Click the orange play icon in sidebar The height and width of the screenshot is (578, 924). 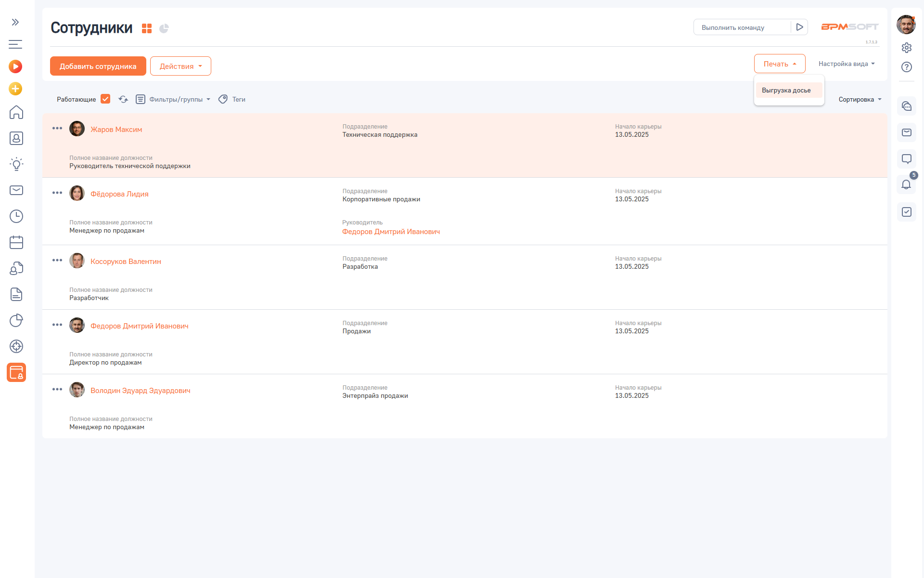(15, 66)
